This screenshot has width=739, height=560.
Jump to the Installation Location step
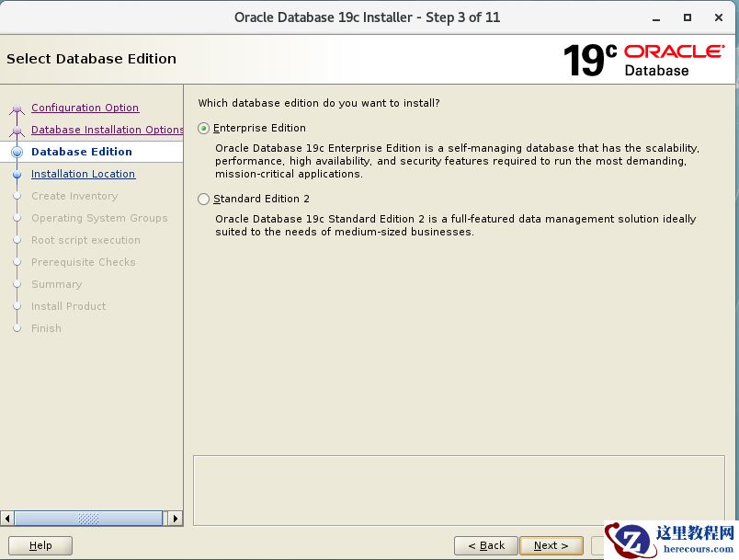[83, 174]
